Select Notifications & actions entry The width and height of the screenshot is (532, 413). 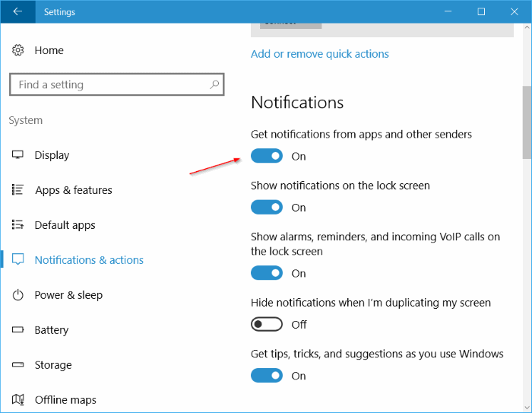pyautogui.click(x=89, y=260)
